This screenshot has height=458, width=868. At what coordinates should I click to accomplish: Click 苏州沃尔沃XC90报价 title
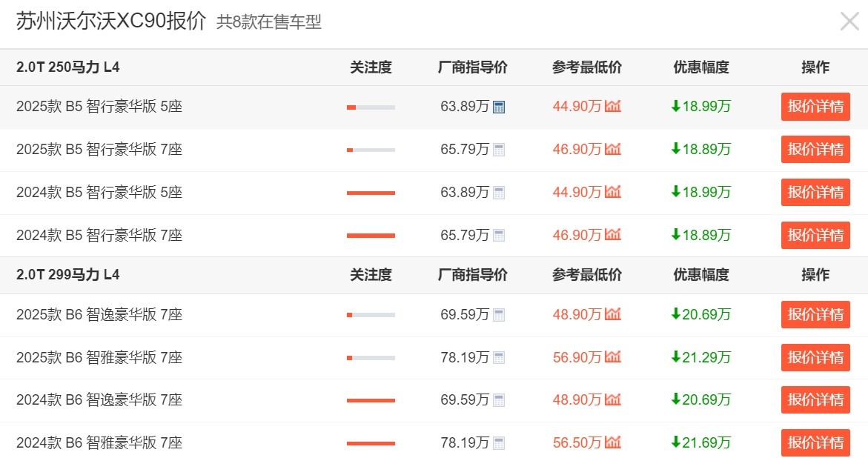[x=110, y=21]
